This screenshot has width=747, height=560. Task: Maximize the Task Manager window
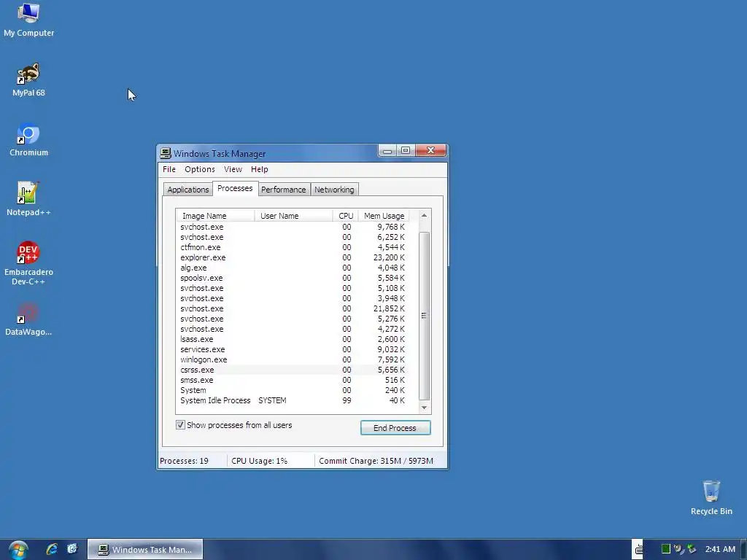(x=406, y=151)
